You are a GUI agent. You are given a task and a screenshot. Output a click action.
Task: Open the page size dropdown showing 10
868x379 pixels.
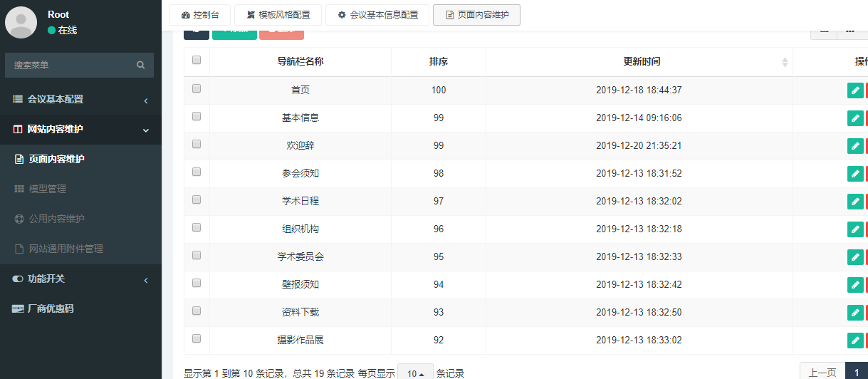(415, 373)
